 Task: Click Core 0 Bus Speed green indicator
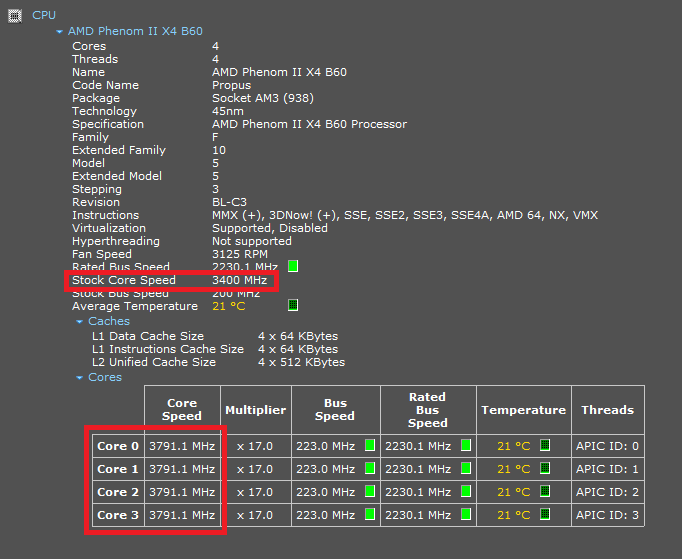370,445
